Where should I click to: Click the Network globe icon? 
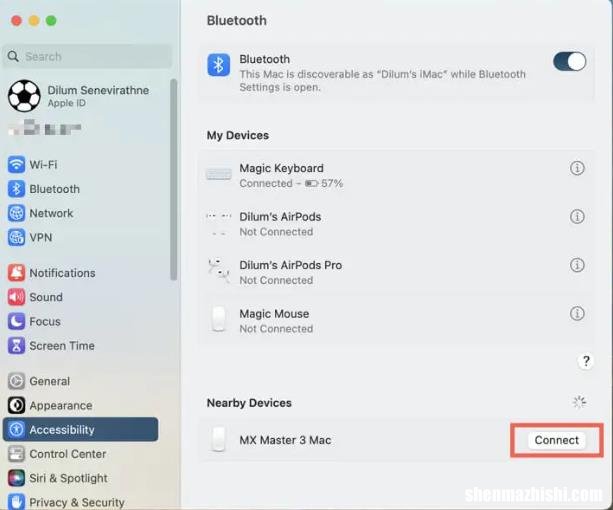tap(16, 213)
